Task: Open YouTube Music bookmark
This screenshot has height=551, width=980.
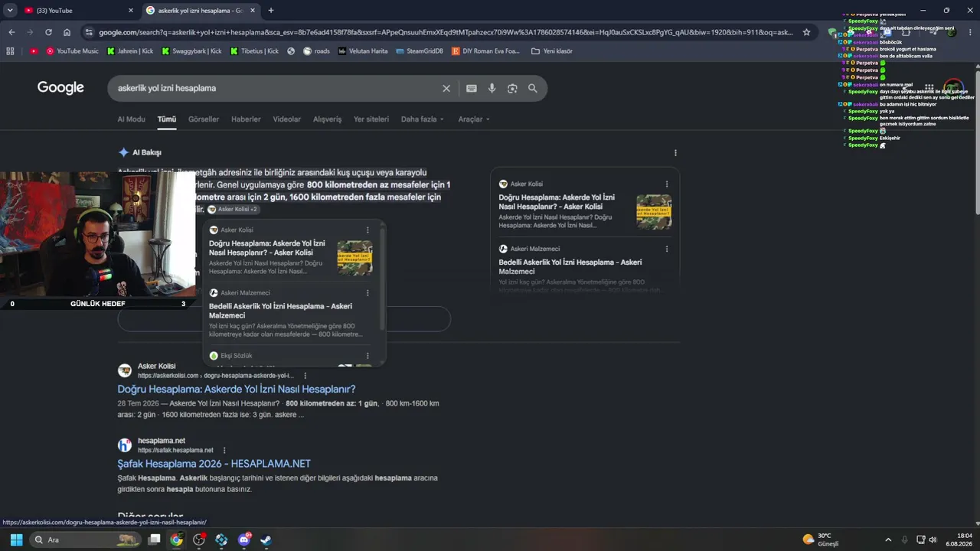Action: coord(73,51)
